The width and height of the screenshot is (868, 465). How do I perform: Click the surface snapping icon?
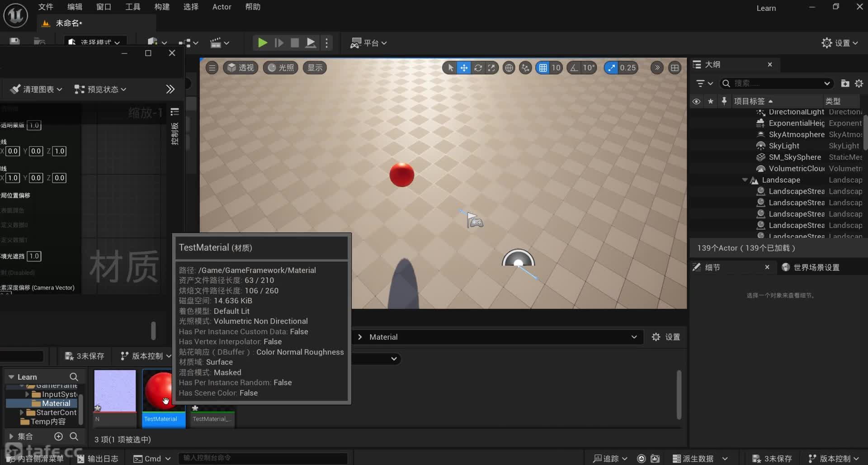click(525, 68)
